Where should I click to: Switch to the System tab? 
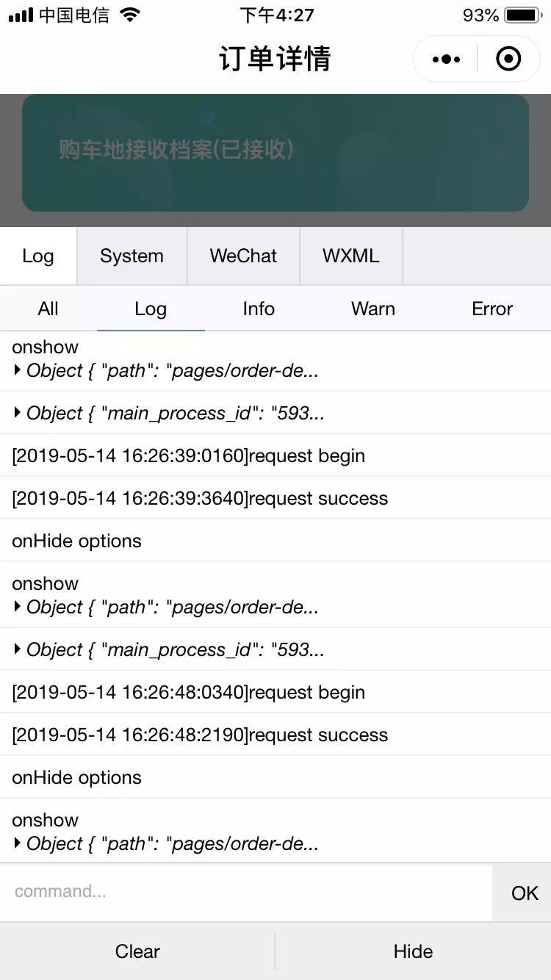pos(132,256)
